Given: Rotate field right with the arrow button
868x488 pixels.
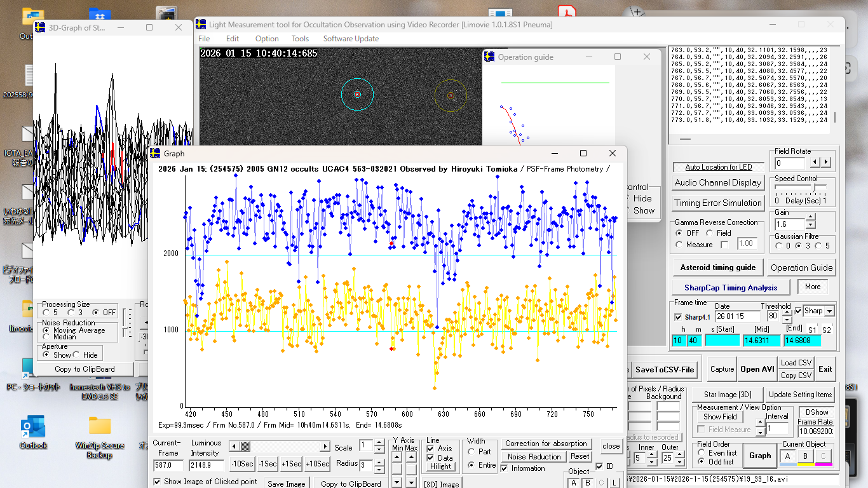Looking at the screenshot, I should point(825,163).
